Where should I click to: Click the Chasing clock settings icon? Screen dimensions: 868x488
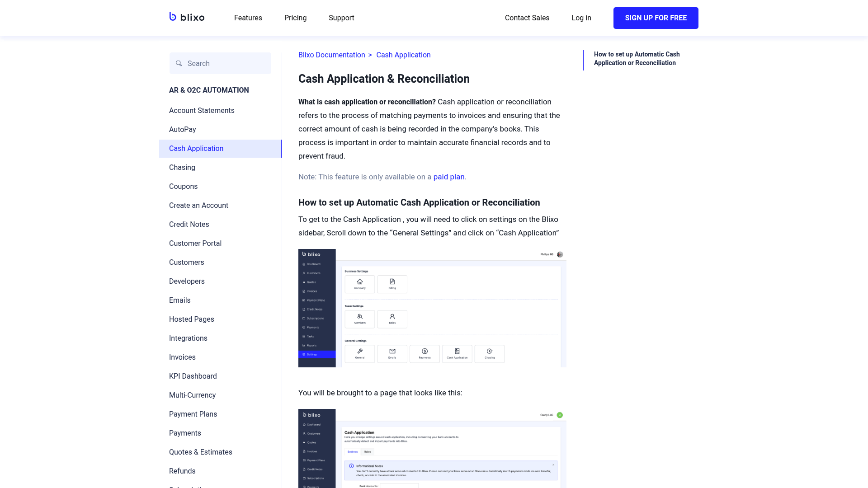pyautogui.click(x=490, y=354)
